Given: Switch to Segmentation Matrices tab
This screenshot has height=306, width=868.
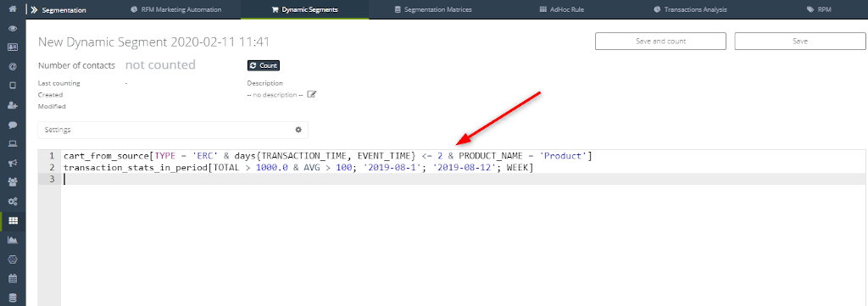Looking at the screenshot, I should [433, 9].
